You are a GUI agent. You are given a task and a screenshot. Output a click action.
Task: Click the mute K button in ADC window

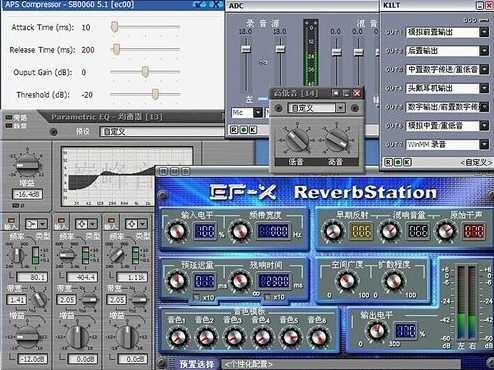(x=253, y=130)
